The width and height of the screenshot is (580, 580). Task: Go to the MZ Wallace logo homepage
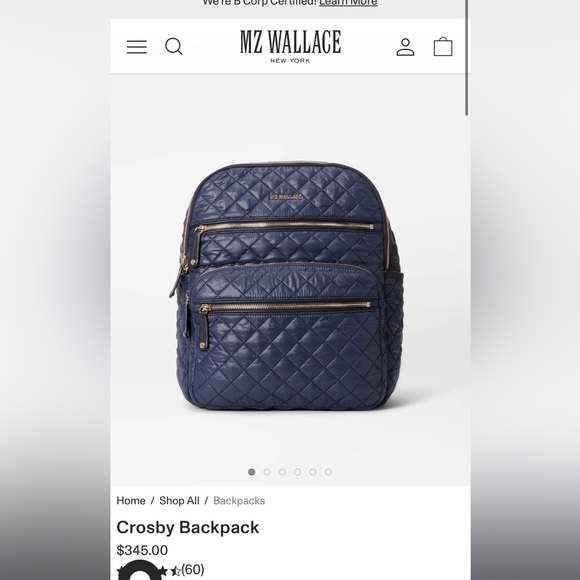click(x=290, y=46)
